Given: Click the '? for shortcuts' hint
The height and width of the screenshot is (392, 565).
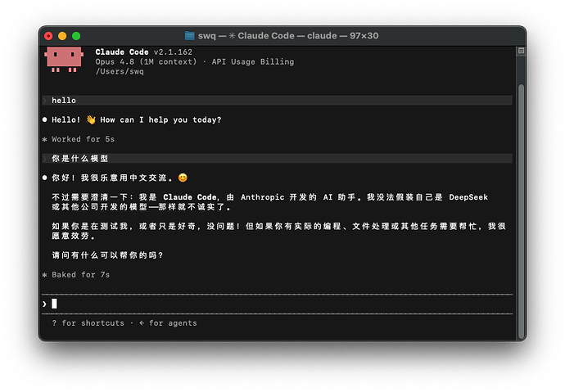Looking at the screenshot, I should pyautogui.click(x=88, y=323).
